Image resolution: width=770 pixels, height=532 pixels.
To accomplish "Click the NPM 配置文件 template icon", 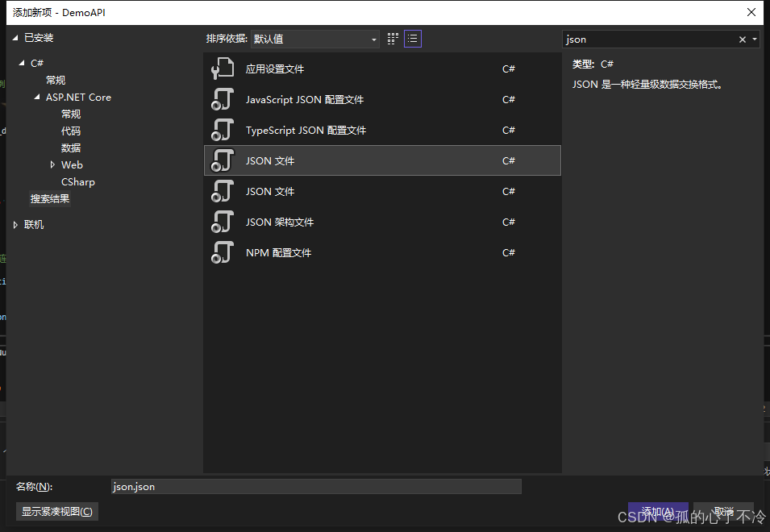I will (223, 252).
